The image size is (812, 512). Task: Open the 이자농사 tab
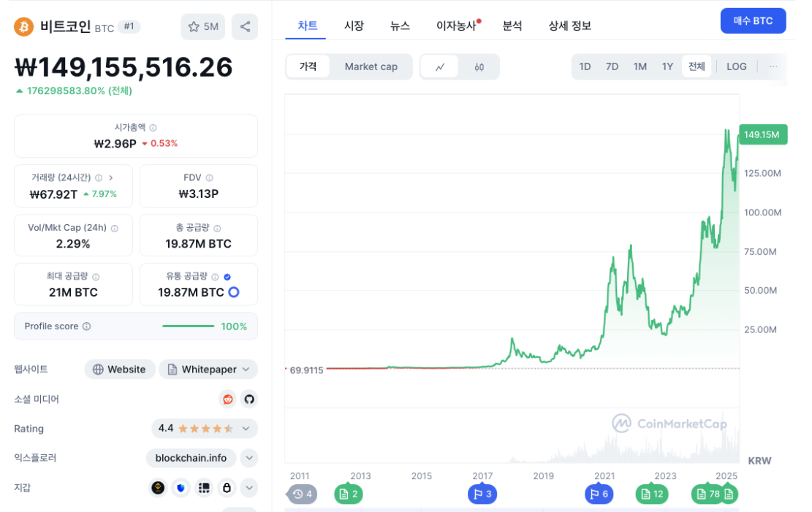click(x=457, y=26)
